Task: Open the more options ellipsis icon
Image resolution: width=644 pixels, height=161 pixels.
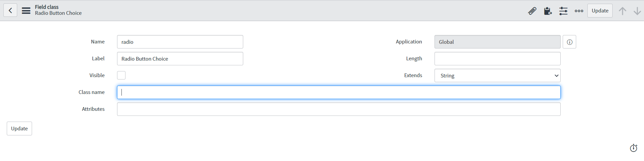Action: [579, 11]
